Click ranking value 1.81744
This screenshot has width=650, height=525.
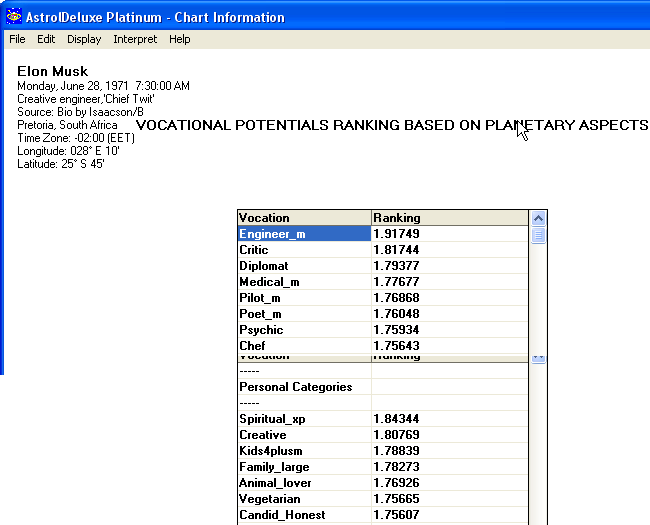click(x=396, y=250)
